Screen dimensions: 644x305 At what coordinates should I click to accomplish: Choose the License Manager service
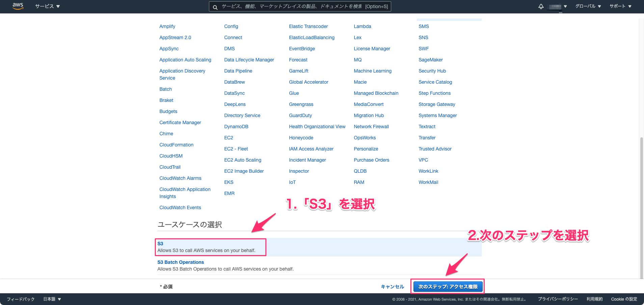pos(372,49)
